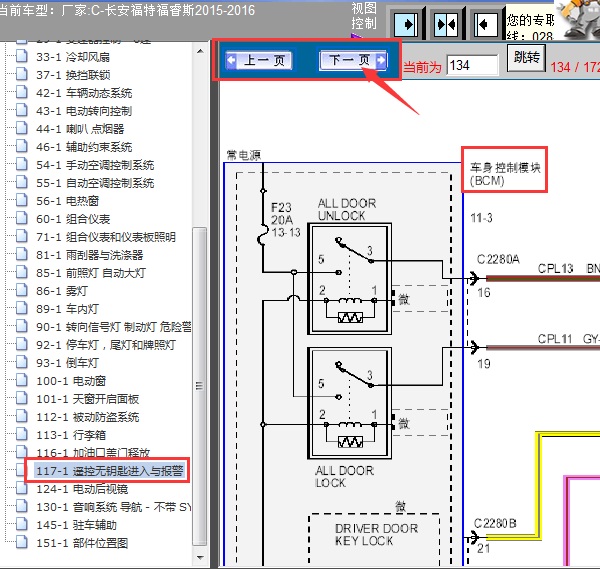Click page icon beside 124-1 电动后视镜
The image size is (600, 569).
click(22, 489)
